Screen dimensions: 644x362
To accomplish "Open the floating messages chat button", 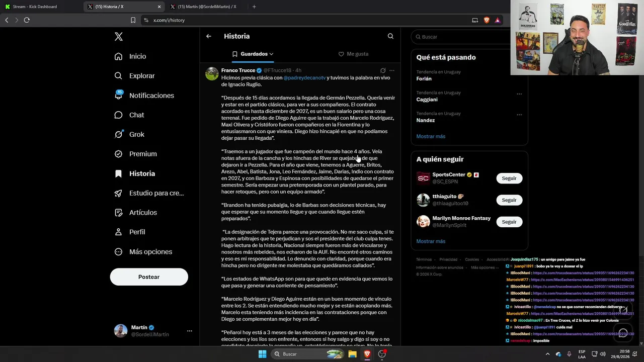I will click(623, 332).
